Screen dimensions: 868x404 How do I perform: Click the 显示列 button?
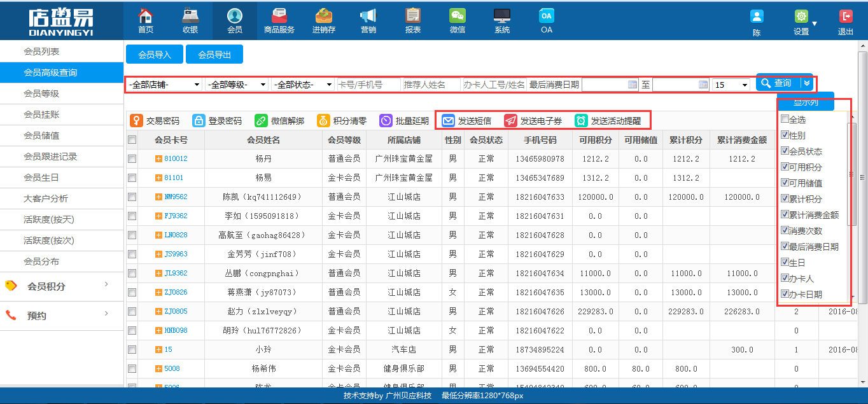[806, 103]
